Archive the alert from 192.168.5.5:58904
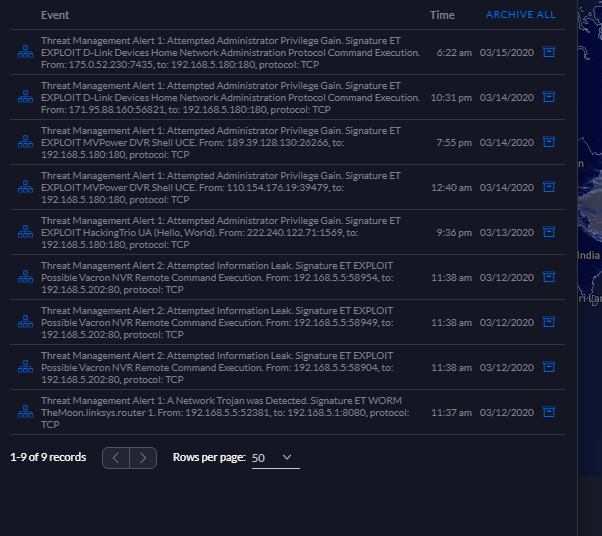Viewport: 602px width, 536px height. pyautogui.click(x=549, y=367)
